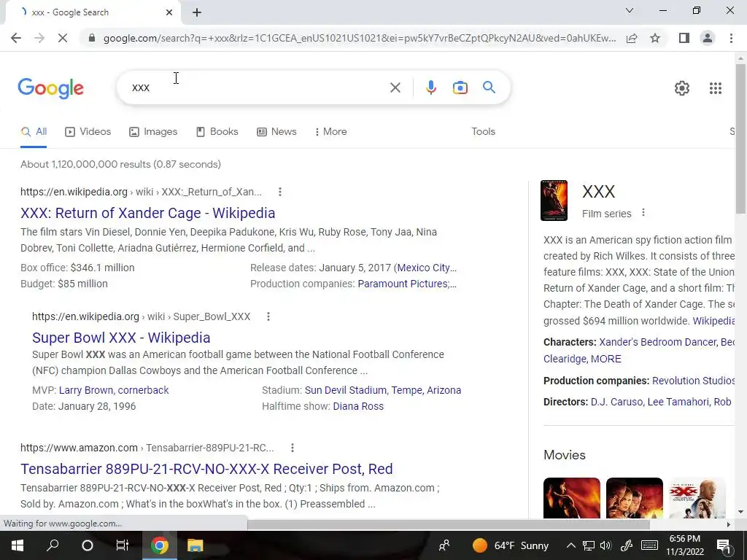Go back to the previous page
The height and width of the screenshot is (560, 747).
click(x=16, y=38)
